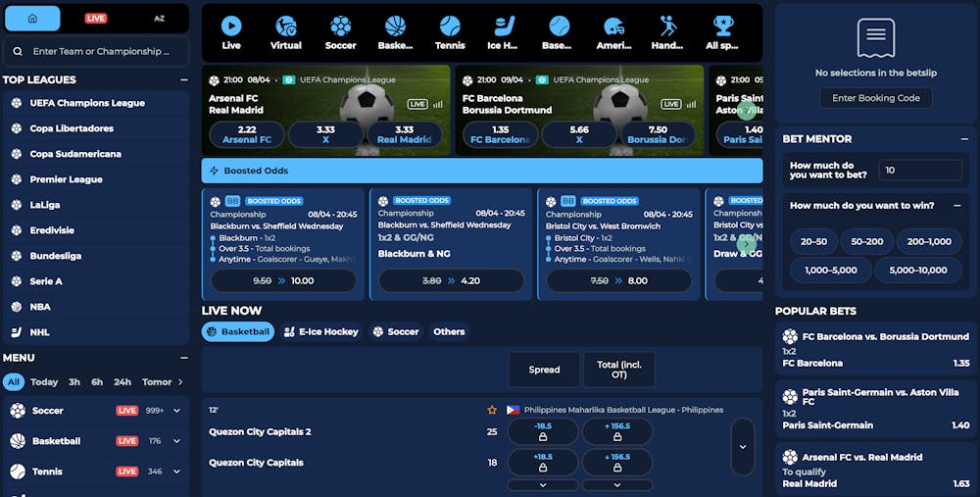Viewport: 980px width, 497px height.
Task: Open UEFA Champions League in top leagues
Action: pos(96,103)
